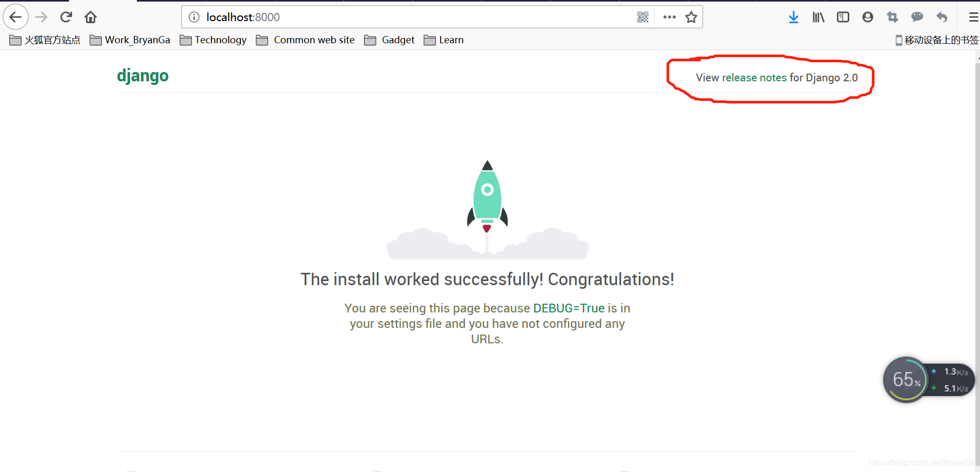Image resolution: width=980 pixels, height=472 pixels.
Task: Open the release notes link
Action: [754, 77]
